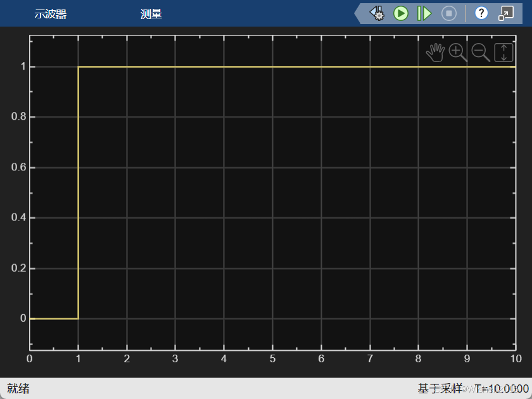The image size is (532, 399).
Task: Select the zoom in magnifier
Action: (458, 53)
